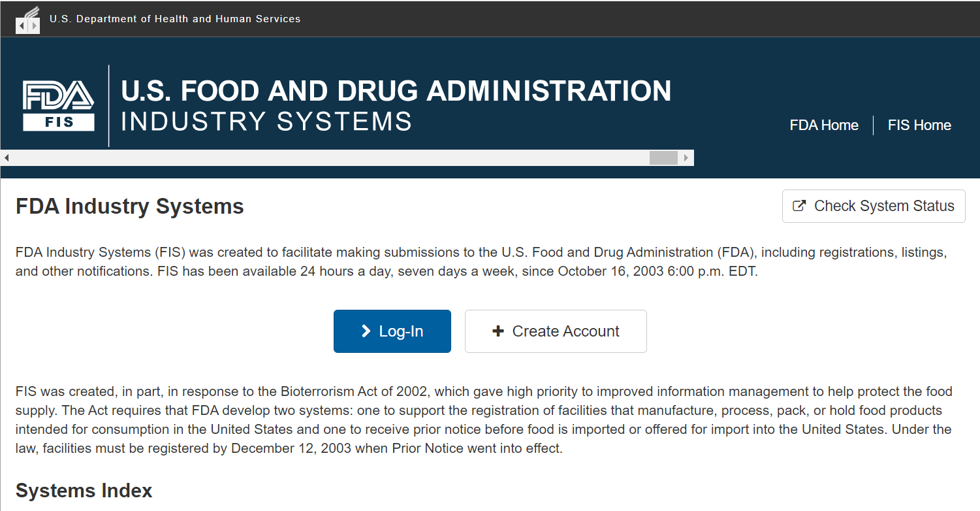Viewport: 980px width, 511px height.
Task: Click the U.S. Food and Drug Administration title
Action: tap(396, 91)
